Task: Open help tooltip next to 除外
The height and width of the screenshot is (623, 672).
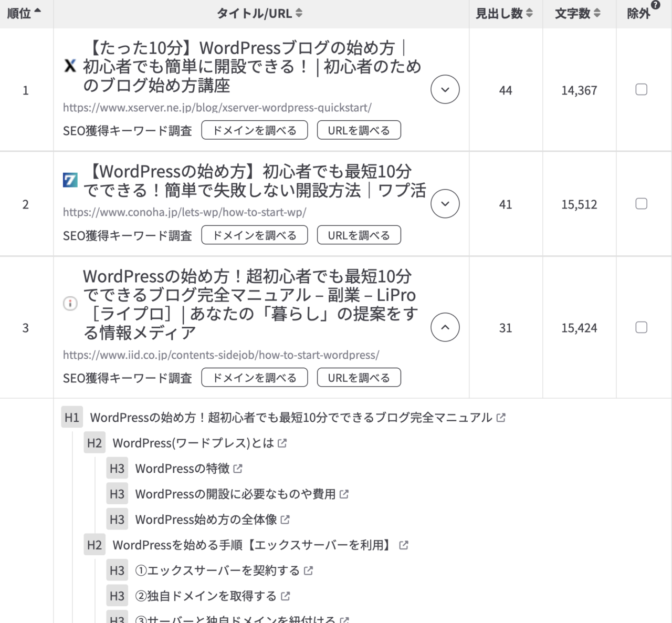Action: 655,5
